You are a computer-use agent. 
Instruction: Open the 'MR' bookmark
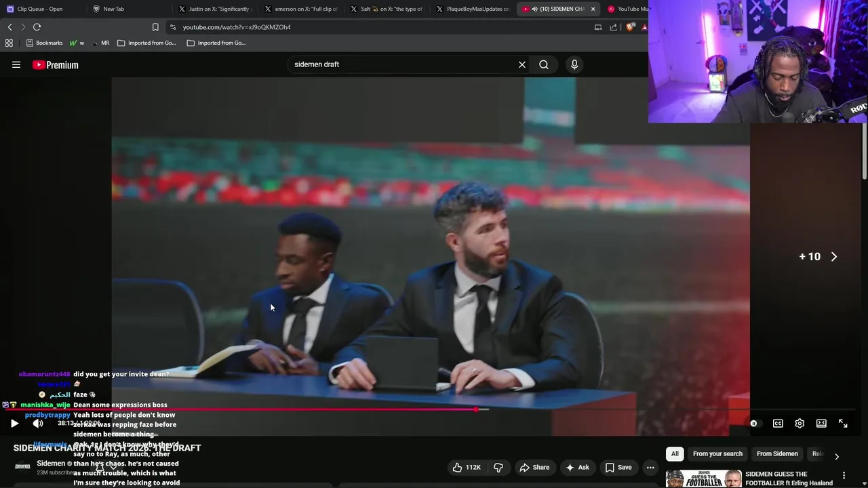(100, 43)
